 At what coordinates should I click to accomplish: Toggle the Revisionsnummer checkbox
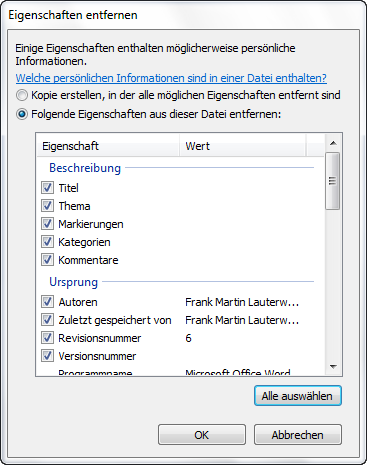[x=47, y=338]
